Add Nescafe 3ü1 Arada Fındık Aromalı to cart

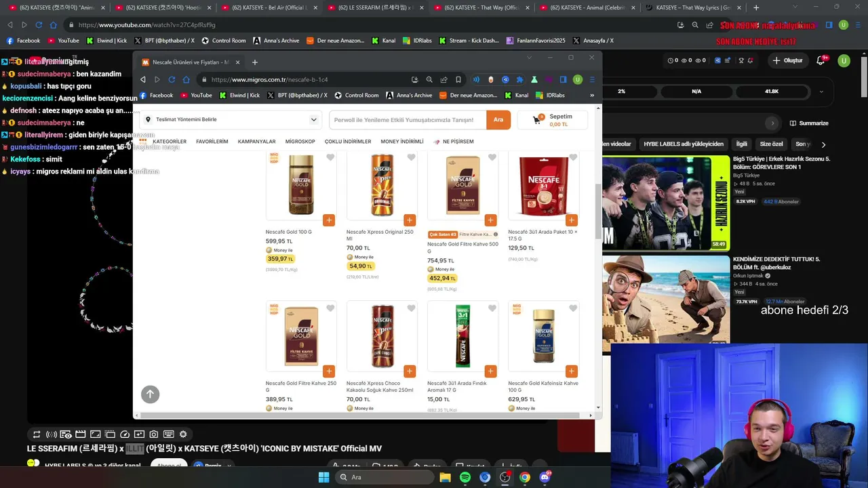pos(490,371)
